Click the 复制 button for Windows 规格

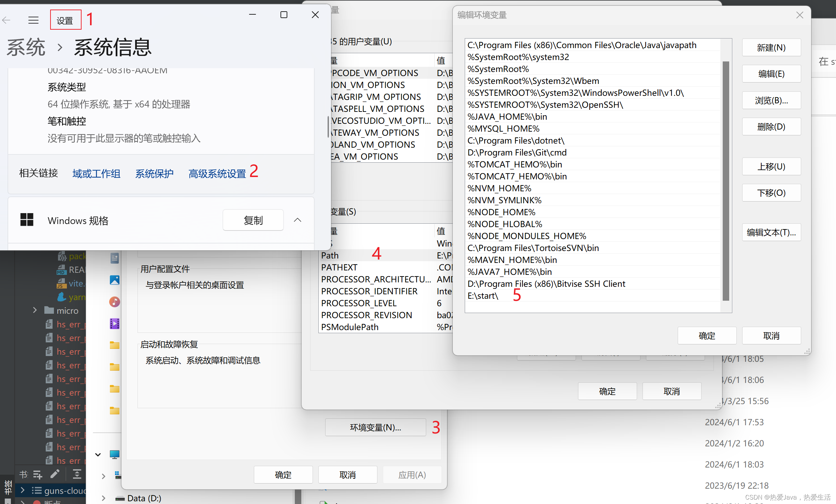[x=253, y=220]
